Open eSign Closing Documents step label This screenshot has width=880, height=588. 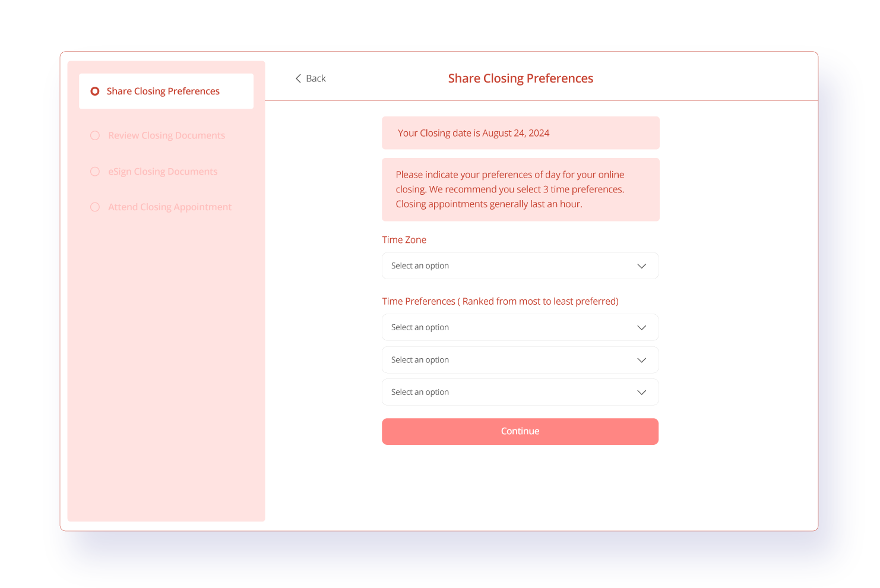coord(163,172)
